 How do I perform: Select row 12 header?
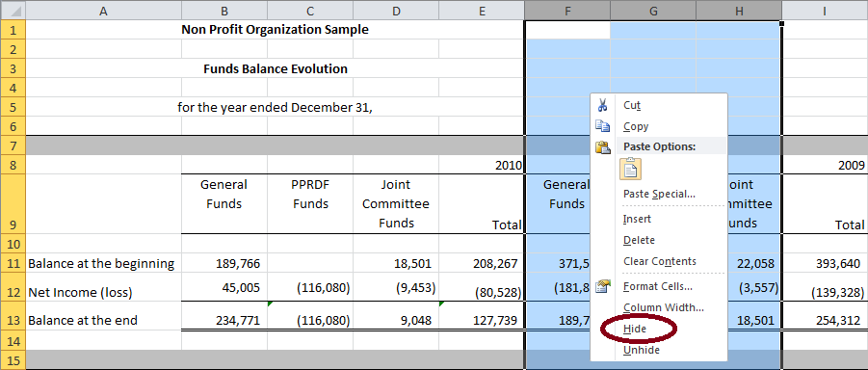(x=13, y=287)
